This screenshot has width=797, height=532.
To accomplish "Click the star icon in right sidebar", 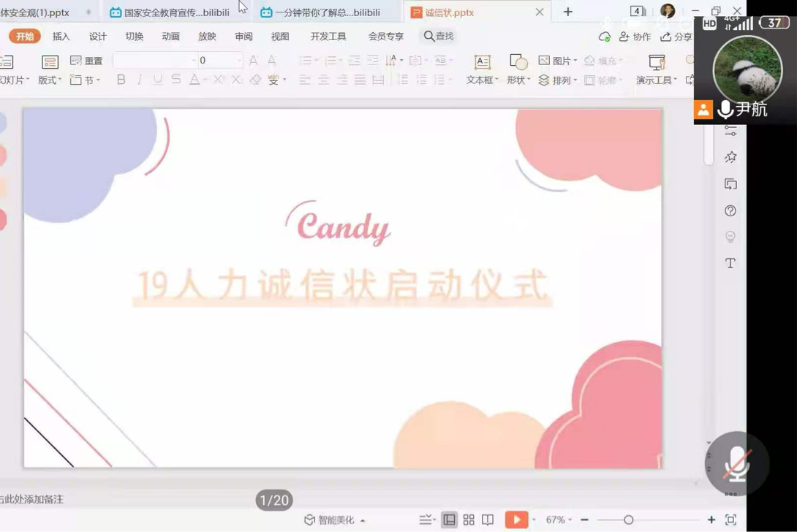I will pos(730,157).
